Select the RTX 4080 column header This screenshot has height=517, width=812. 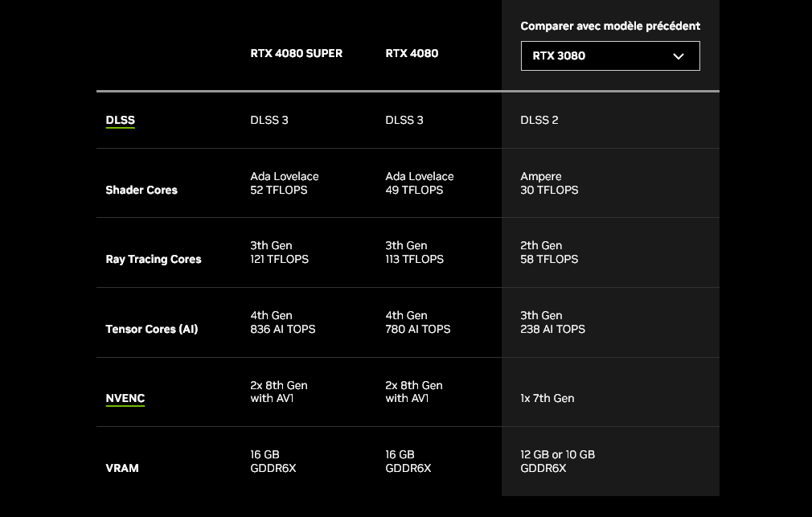tap(412, 53)
